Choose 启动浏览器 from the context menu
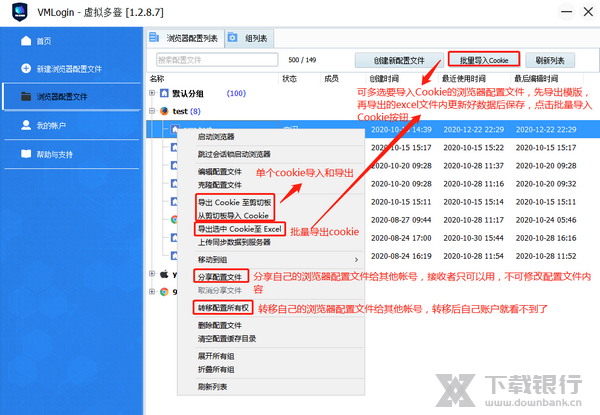The width and height of the screenshot is (600, 415). (216, 137)
